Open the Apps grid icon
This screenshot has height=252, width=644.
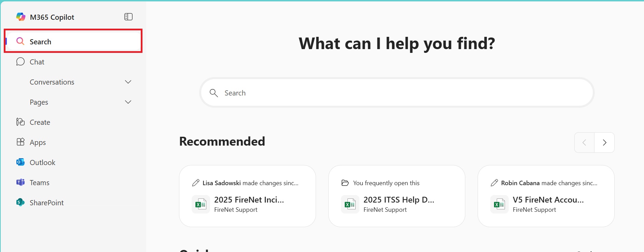tap(20, 142)
